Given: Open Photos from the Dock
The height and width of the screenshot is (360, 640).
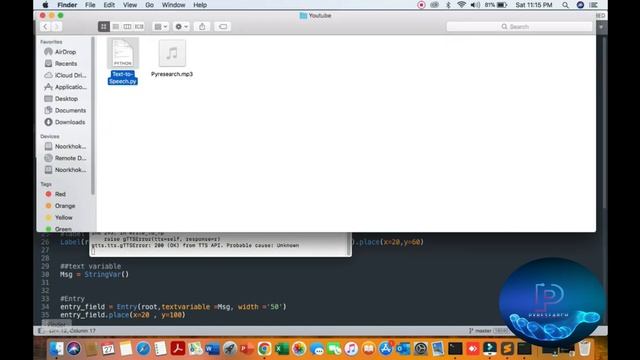Looking at the screenshot, I should click(299, 349).
